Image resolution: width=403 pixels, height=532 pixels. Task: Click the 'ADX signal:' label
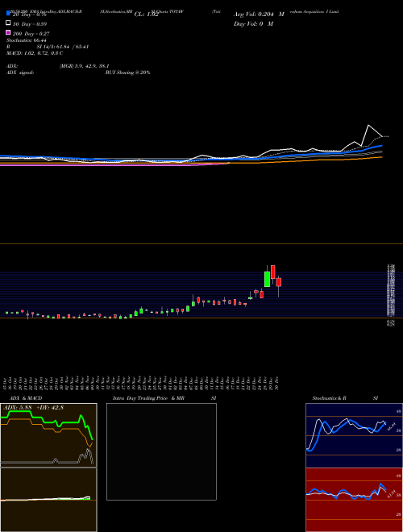20,73
